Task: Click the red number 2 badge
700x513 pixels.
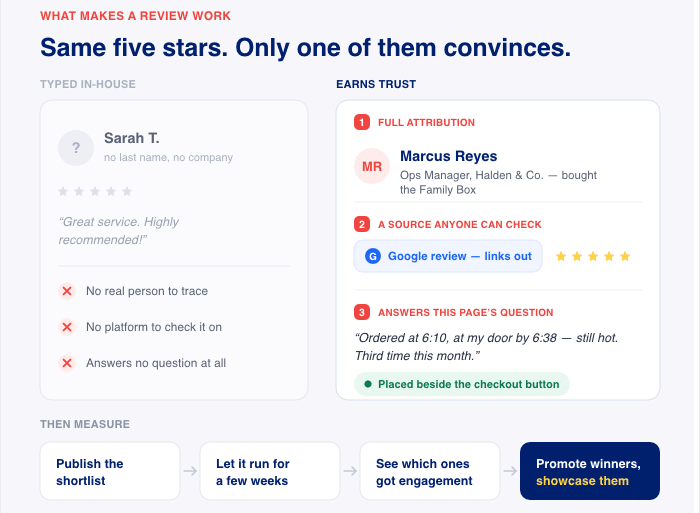Action: point(362,224)
